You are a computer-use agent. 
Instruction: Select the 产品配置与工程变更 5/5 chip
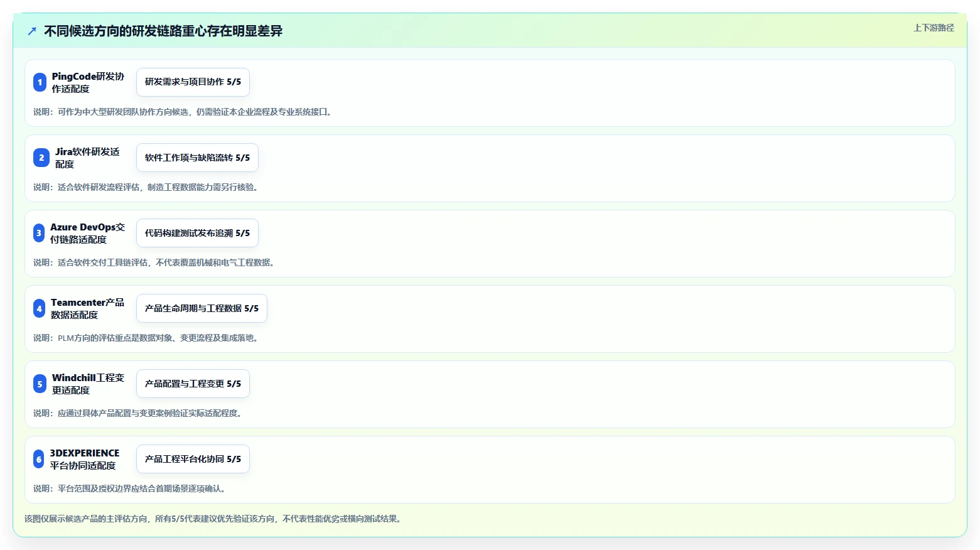click(x=193, y=384)
